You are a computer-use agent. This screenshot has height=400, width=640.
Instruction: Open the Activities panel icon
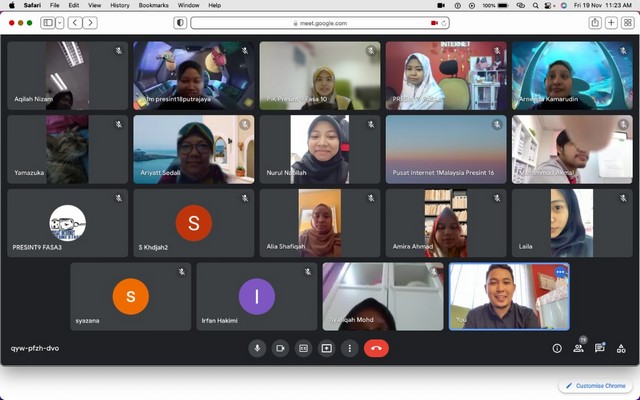621,348
